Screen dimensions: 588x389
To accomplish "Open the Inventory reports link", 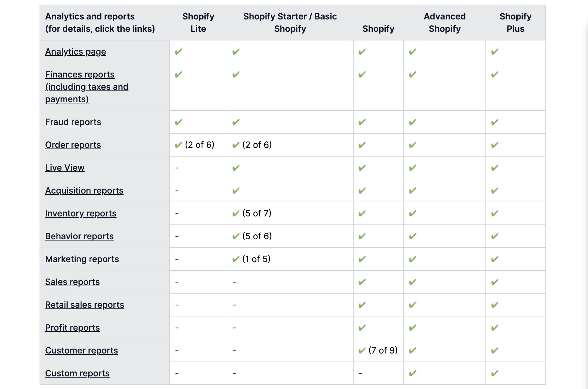I will [x=81, y=213].
